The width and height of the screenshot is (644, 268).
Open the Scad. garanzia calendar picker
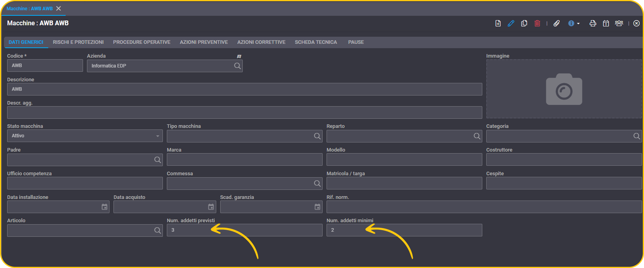pos(317,207)
